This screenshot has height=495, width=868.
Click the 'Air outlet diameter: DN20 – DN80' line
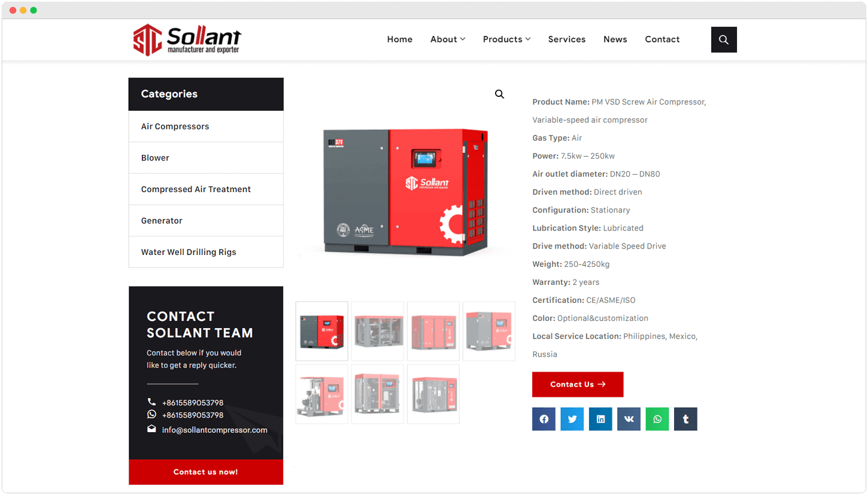596,174
